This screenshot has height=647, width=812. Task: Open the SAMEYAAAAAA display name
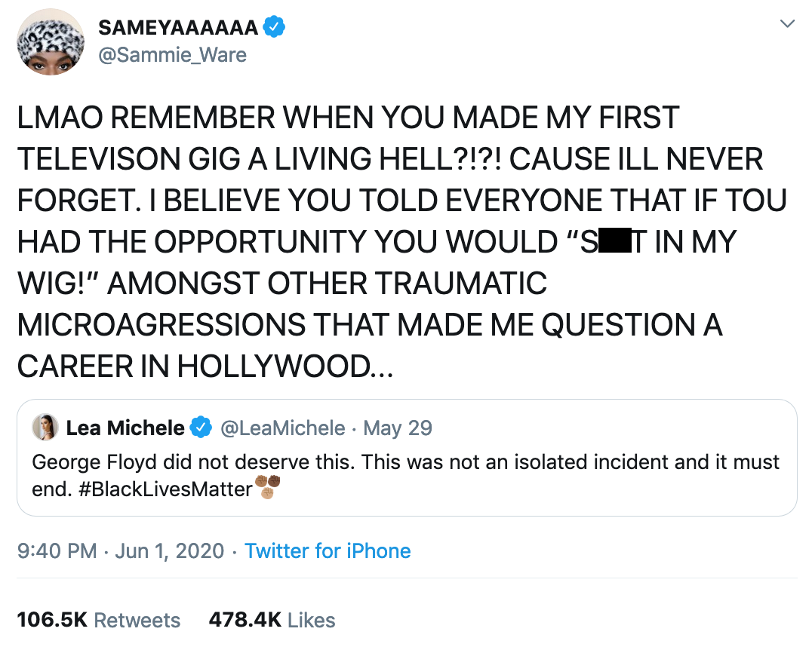click(x=180, y=29)
